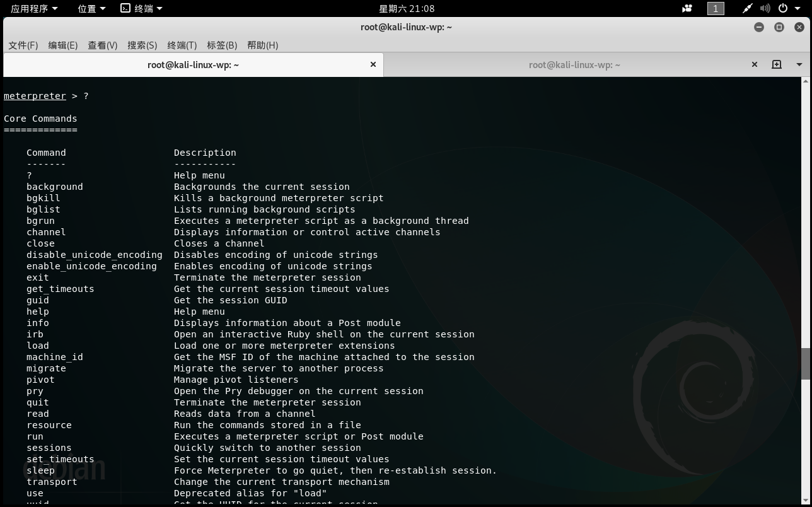Click the terminal scrollbar thumb
The width and height of the screenshot is (812, 507).
[805, 363]
